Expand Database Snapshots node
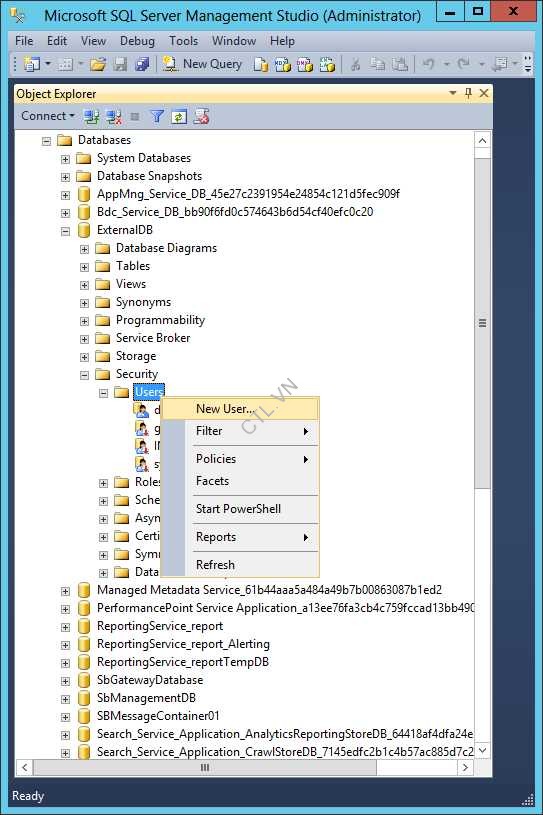The height and width of the screenshot is (815, 543). [x=65, y=177]
